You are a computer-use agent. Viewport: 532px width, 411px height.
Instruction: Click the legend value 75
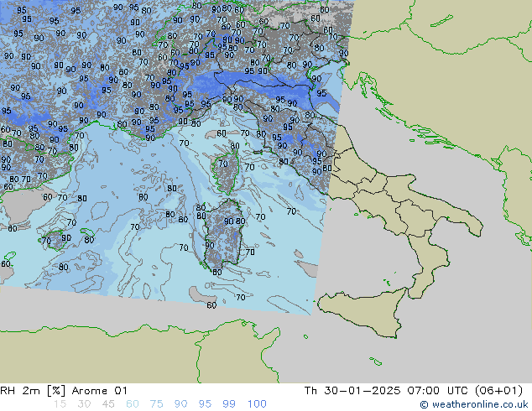pos(156,404)
